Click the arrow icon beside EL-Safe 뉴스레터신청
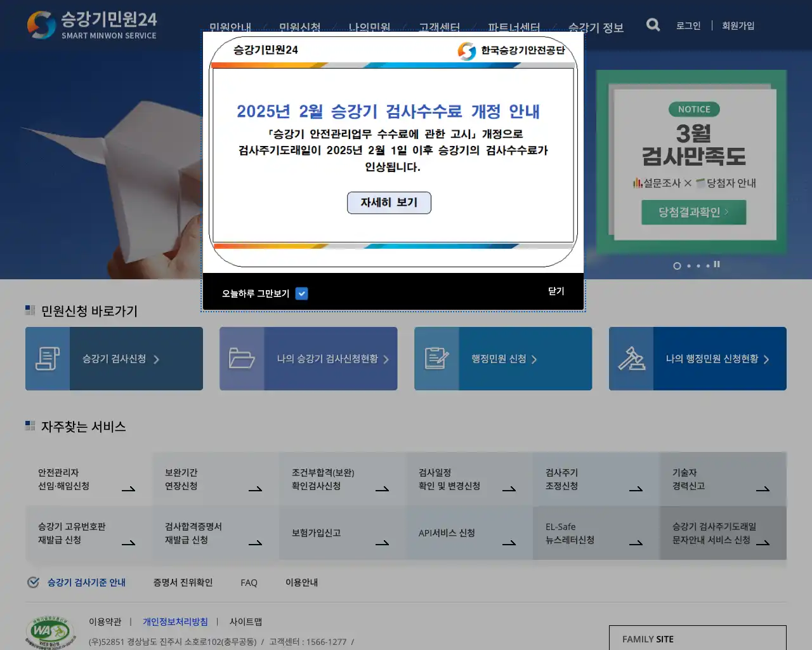Viewport: 812px width, 650px height. (636, 543)
